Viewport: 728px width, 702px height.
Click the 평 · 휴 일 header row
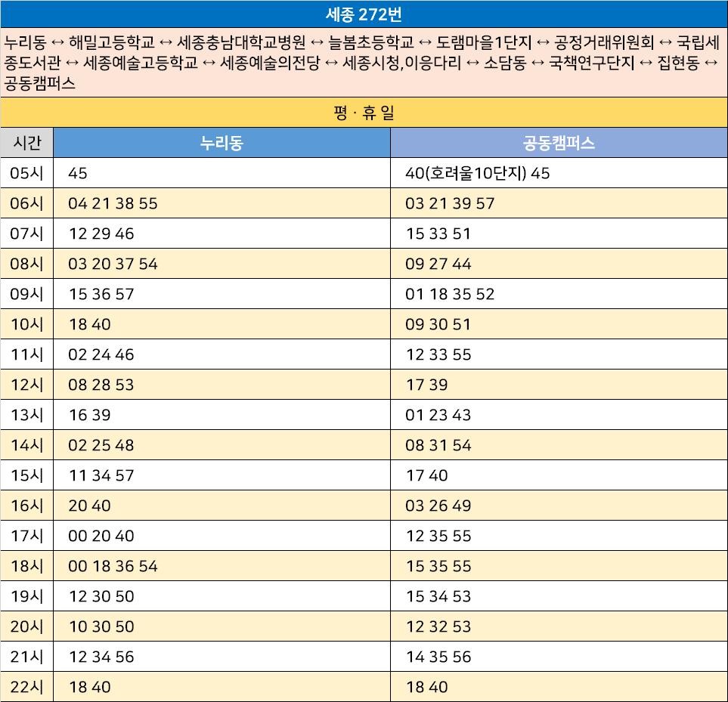[364, 113]
